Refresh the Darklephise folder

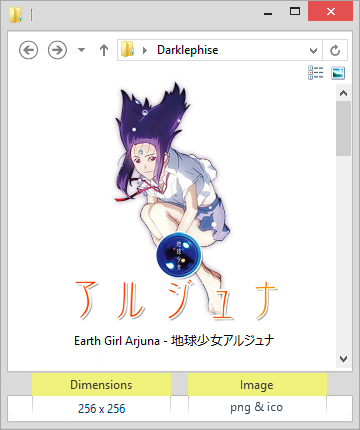click(x=335, y=50)
